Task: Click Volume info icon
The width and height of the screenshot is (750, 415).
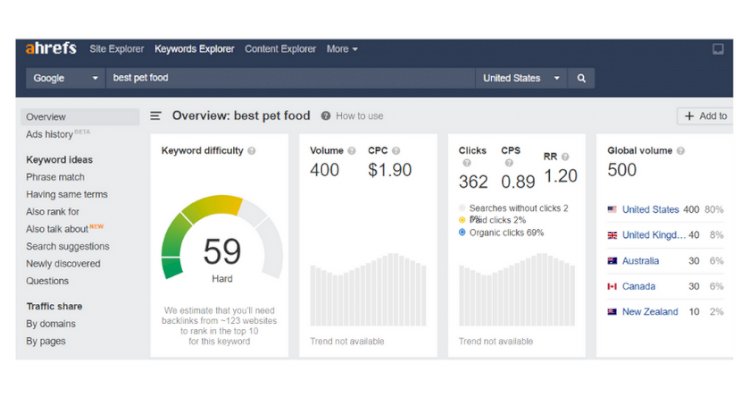Action: tap(352, 151)
